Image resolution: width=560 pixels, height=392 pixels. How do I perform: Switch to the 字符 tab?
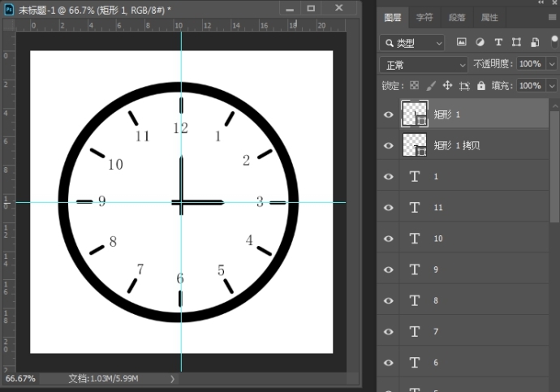[x=424, y=17]
